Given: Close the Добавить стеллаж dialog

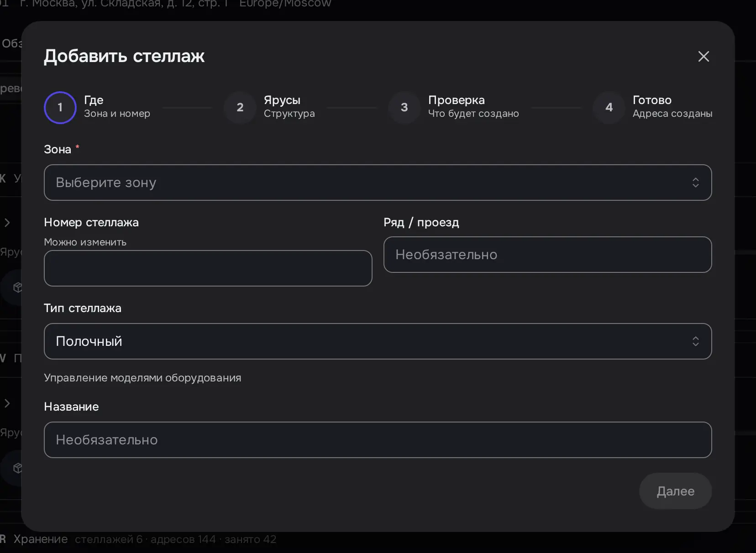Looking at the screenshot, I should pos(703,57).
